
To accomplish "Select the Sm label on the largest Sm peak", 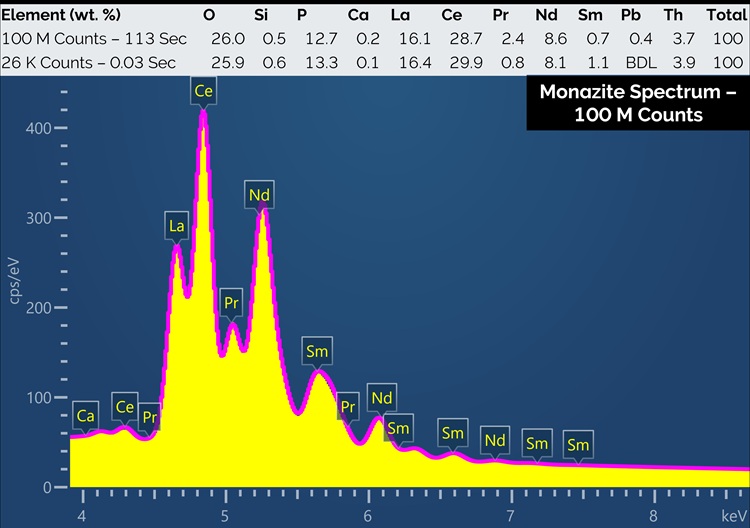I will (x=317, y=351).
